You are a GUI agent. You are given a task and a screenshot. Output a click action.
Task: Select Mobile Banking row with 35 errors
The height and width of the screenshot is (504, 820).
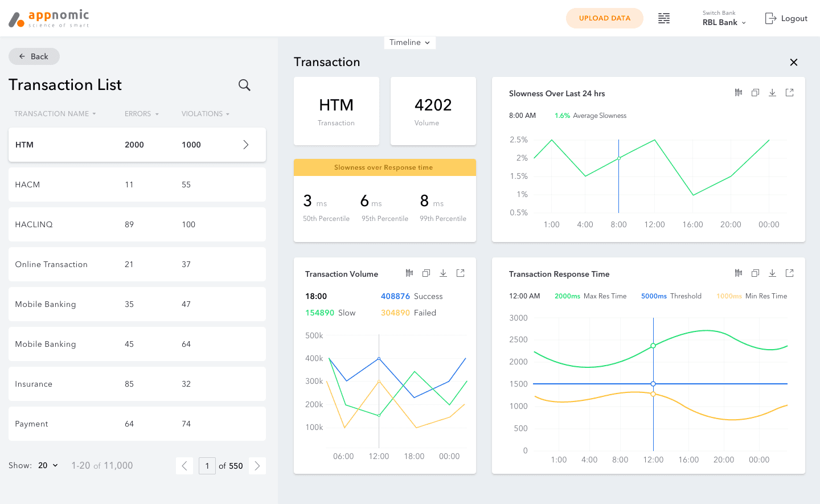click(x=137, y=304)
